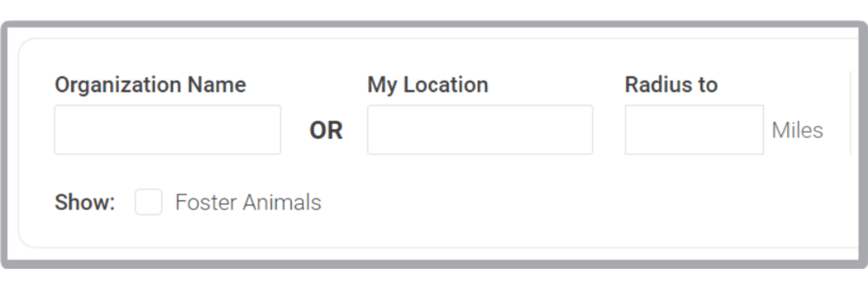868x289 pixels.
Task: Click the Organization Name label
Action: 150,85
